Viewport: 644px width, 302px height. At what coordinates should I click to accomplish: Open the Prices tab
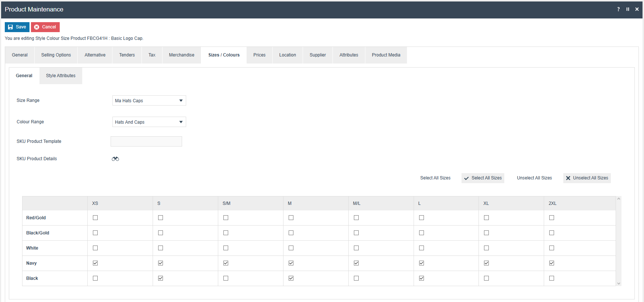pos(260,55)
